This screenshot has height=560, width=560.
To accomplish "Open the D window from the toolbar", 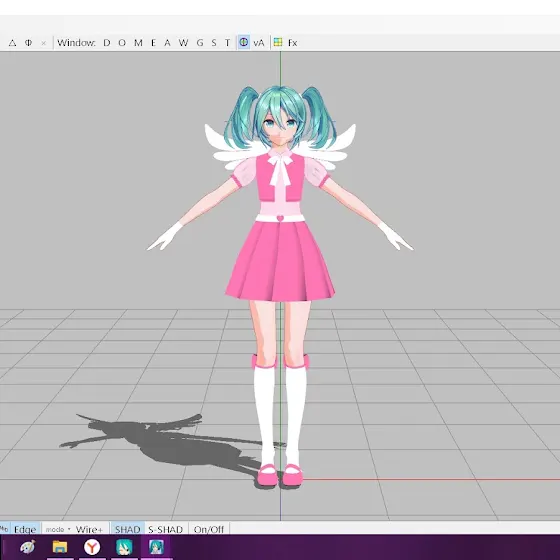I will tap(106, 43).
